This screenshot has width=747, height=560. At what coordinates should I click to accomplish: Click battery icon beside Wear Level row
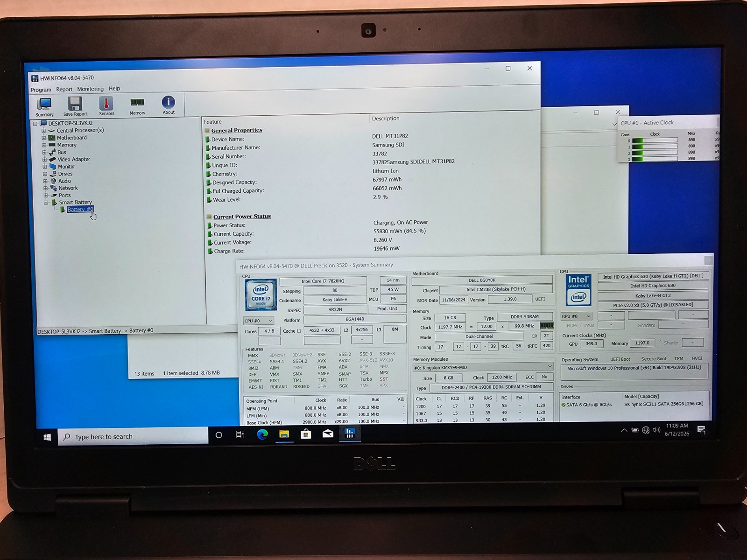point(209,200)
